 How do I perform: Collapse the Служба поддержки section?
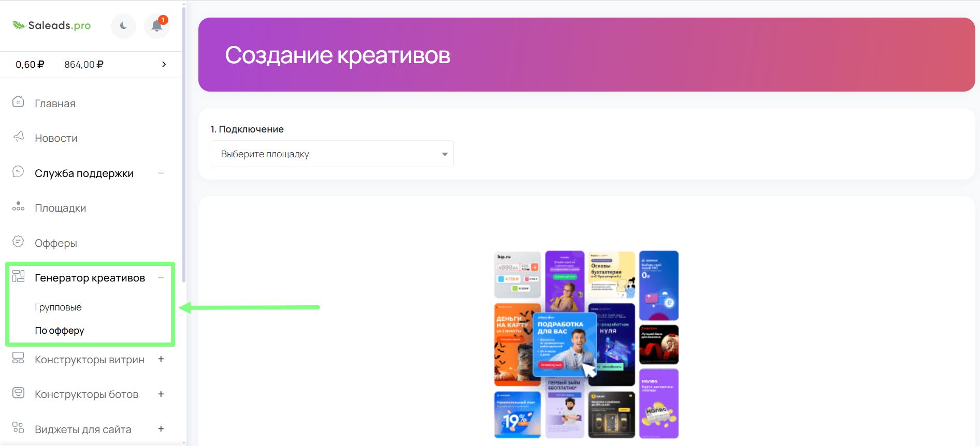coord(161,173)
